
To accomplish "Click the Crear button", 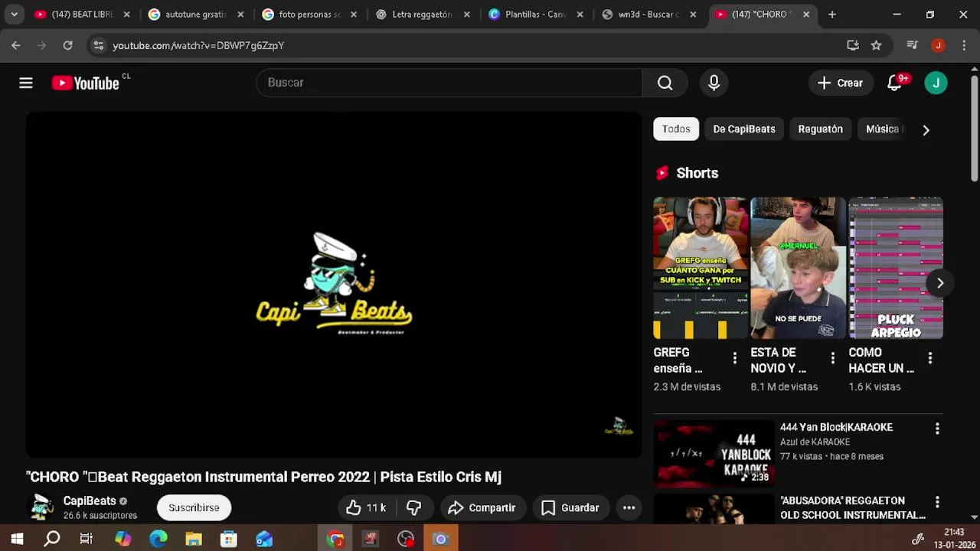I will point(841,83).
